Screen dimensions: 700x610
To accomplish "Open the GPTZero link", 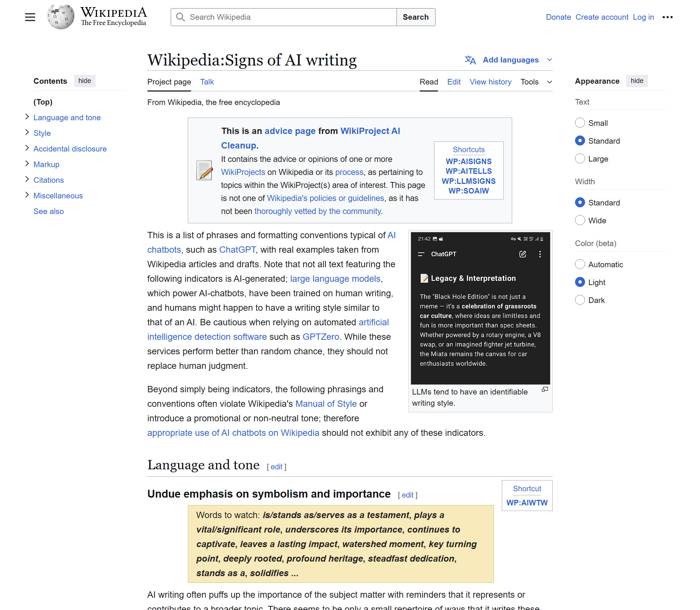I will coord(321,337).
